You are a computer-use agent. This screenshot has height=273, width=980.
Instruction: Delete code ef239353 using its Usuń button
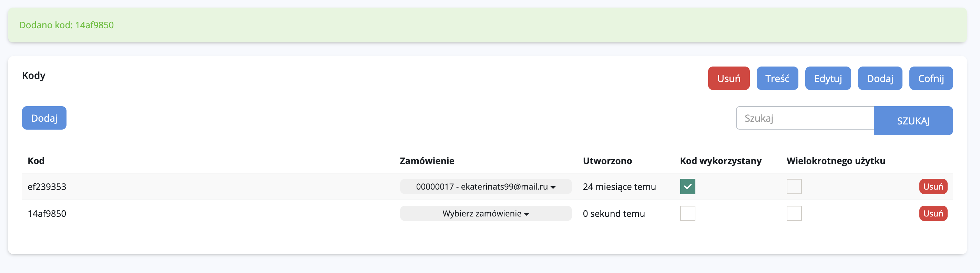point(933,186)
